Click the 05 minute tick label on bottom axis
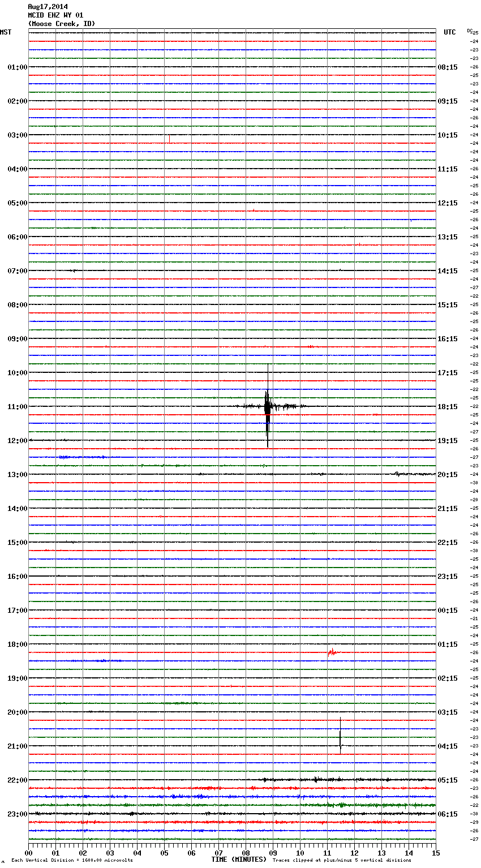This screenshot has width=481, height=868. coord(164,853)
